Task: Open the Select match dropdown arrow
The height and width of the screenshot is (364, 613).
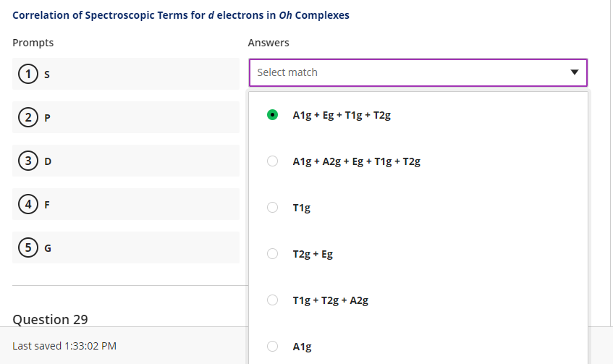Action: 574,72
